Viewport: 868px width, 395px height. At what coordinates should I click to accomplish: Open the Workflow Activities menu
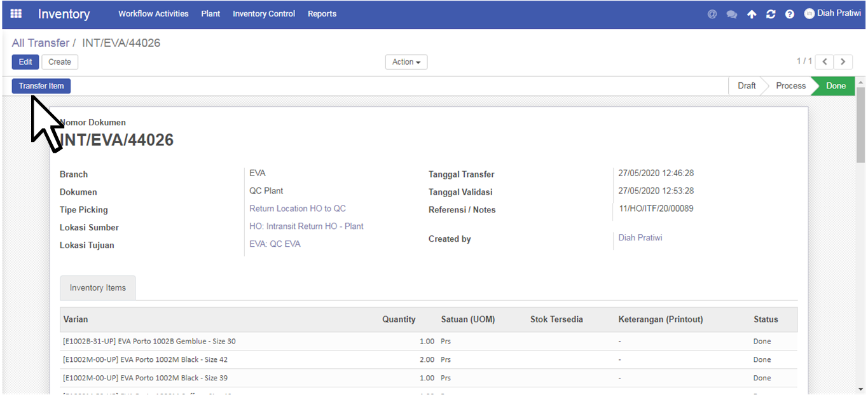153,13
